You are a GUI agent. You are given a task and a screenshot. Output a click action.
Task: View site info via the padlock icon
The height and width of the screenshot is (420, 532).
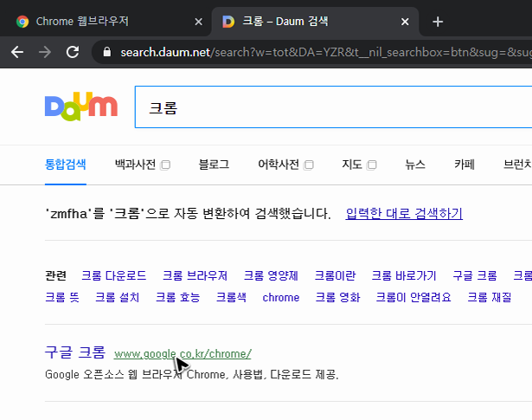point(107,52)
